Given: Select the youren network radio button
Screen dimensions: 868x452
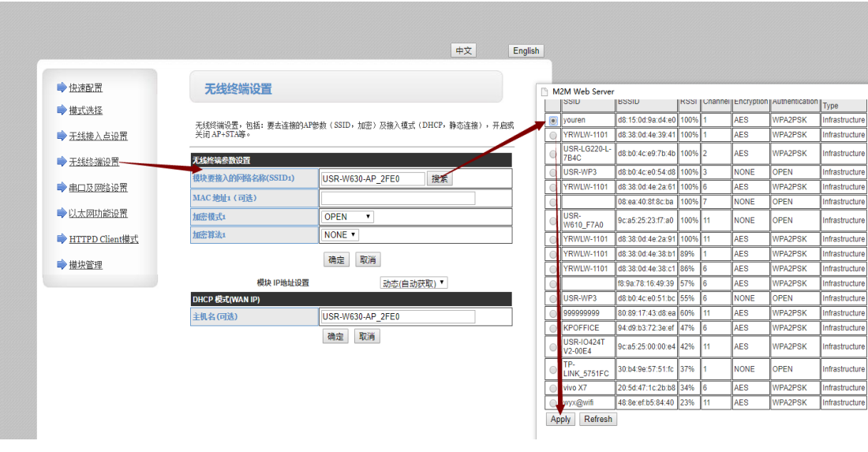Looking at the screenshot, I should pos(553,121).
